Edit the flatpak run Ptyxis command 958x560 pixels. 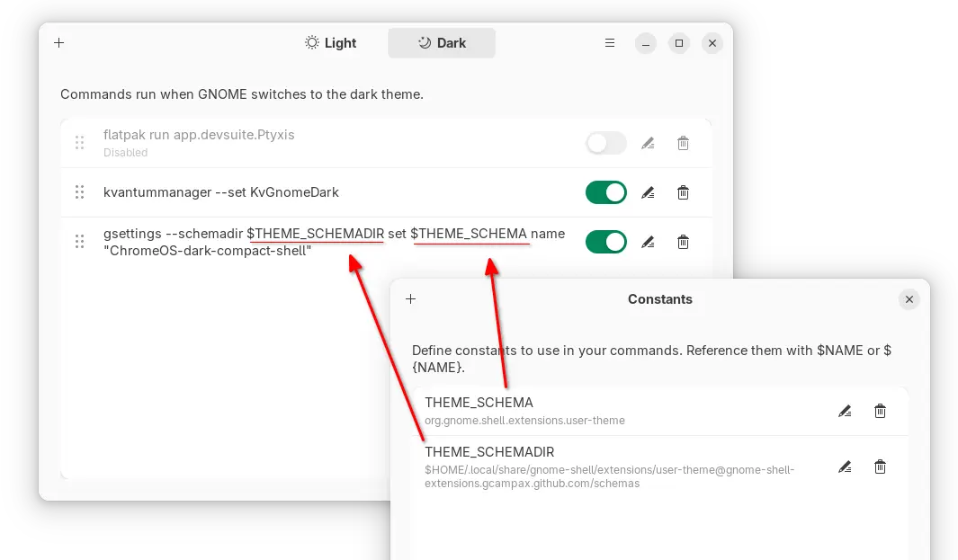click(x=648, y=143)
